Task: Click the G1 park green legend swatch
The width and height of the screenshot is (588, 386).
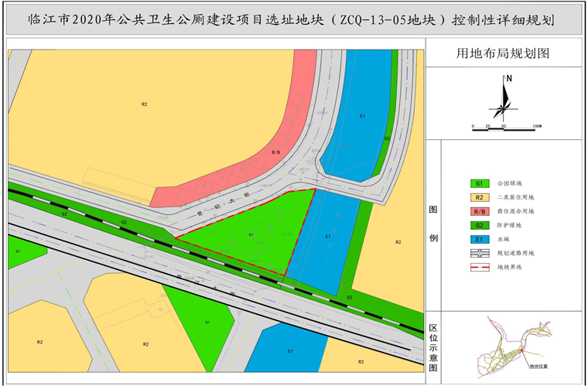Action: pyautogui.click(x=480, y=183)
